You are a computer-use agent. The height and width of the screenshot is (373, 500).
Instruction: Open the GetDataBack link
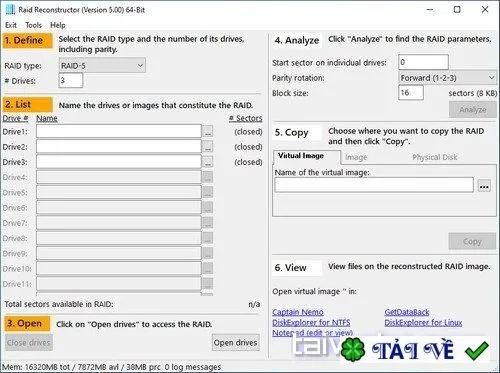[407, 312]
